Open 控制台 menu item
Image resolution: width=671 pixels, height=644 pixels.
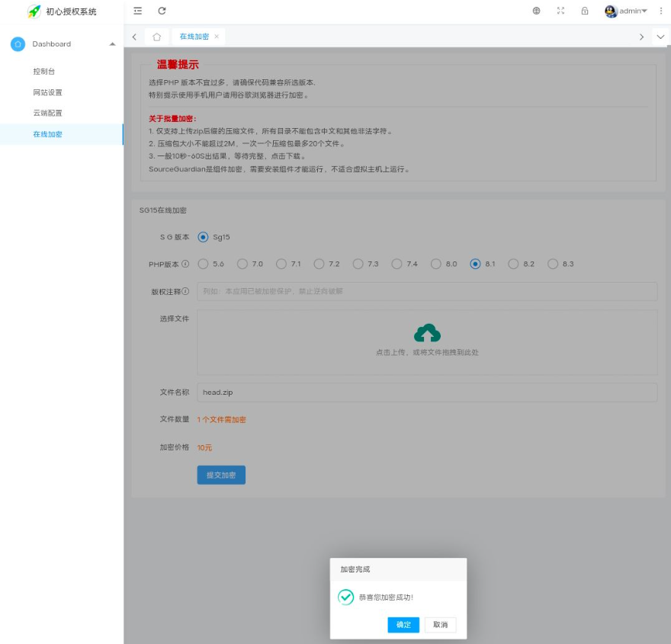click(43, 72)
